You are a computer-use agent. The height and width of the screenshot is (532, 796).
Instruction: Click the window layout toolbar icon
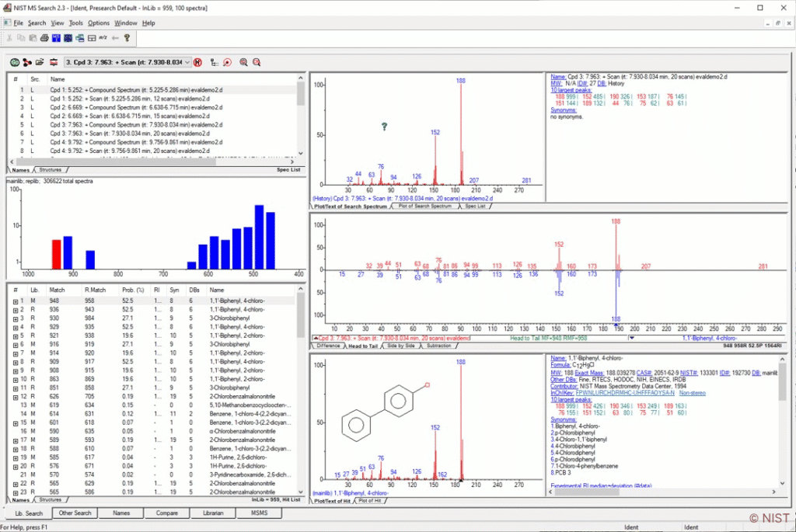point(92,37)
